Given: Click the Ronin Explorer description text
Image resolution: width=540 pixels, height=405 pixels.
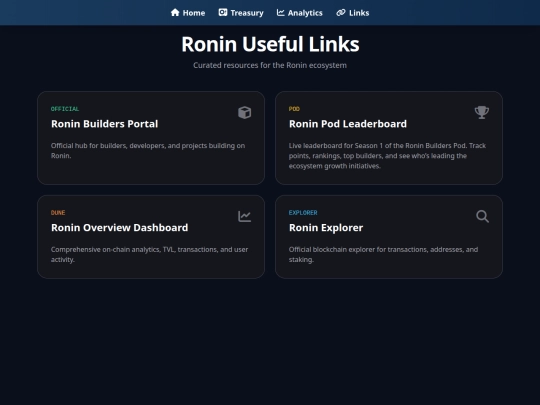Looking at the screenshot, I should tap(383, 255).
